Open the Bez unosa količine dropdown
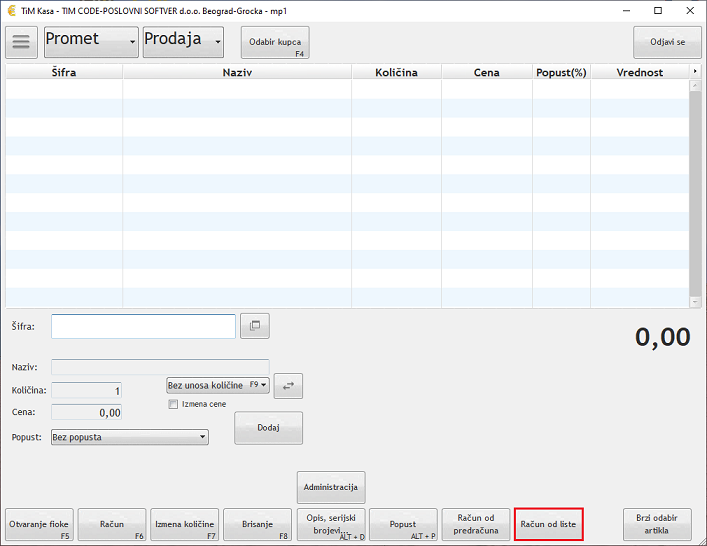The width and height of the screenshot is (707, 546). (218, 385)
